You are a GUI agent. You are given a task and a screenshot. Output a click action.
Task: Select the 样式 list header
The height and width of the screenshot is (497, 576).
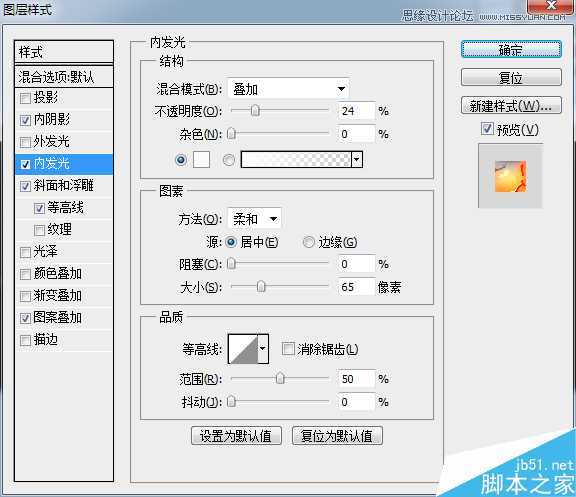tap(64, 52)
